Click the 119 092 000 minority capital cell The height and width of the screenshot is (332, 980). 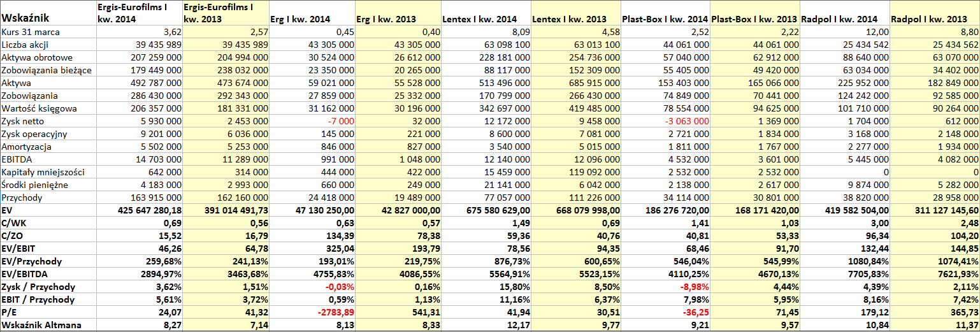click(575, 172)
